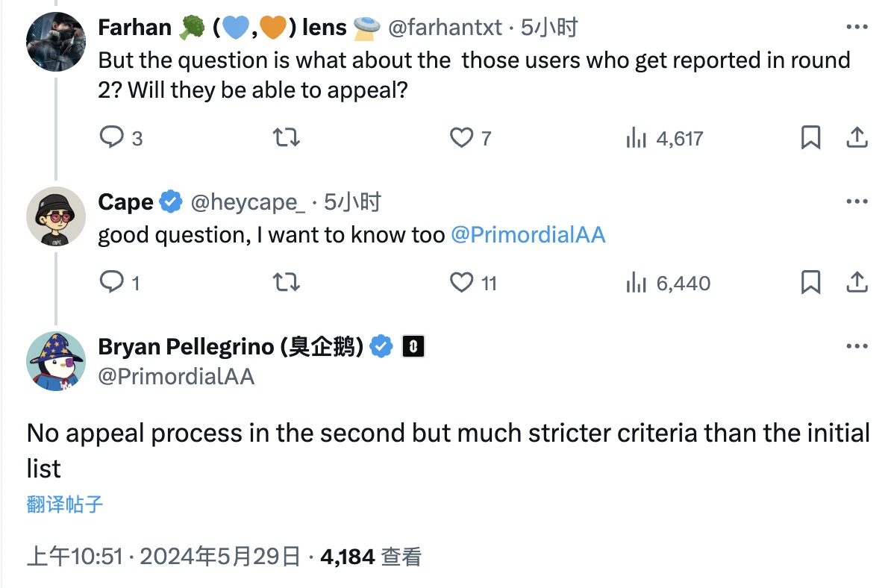Screen dimensions: 891x588
Task: Open more options on Cape's tweet
Action: pos(857,202)
